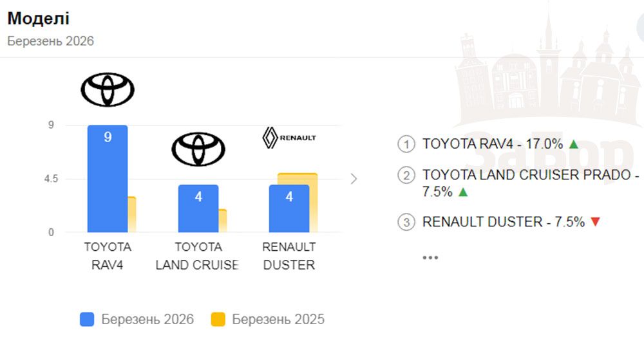Image resolution: width=644 pixels, height=355 pixels.
Task: Open the TOYOTA LAND CRUISER PRADO ranking entry
Action: [x=529, y=175]
